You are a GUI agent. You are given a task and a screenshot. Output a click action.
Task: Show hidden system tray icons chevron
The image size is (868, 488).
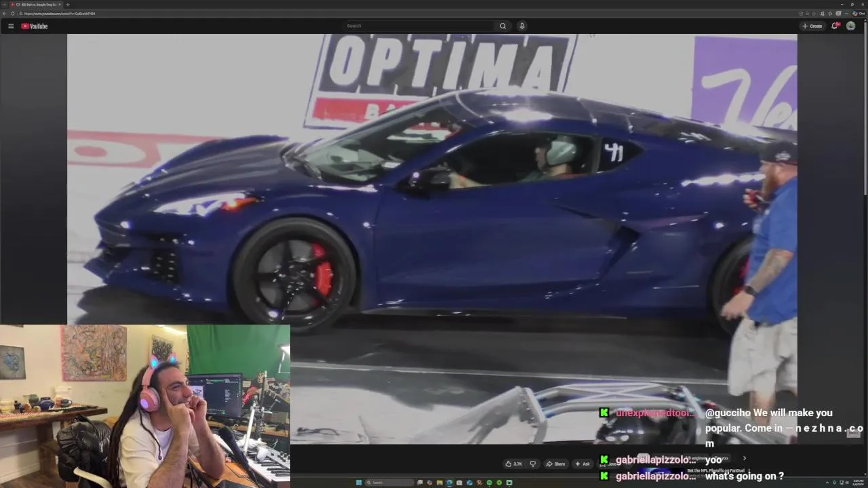point(827,483)
